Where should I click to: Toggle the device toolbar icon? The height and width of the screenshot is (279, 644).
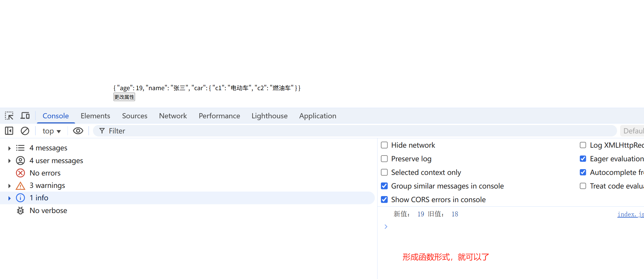[x=25, y=116]
